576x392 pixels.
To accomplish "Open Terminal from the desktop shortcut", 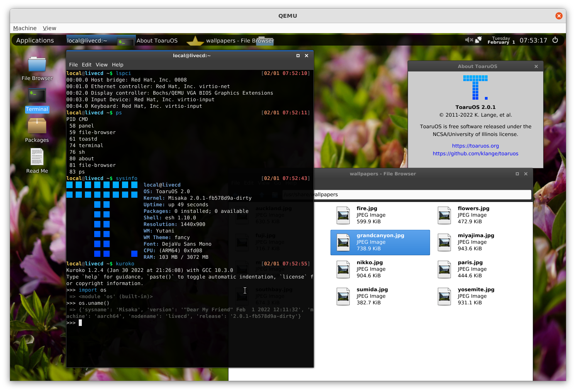I will point(37,96).
